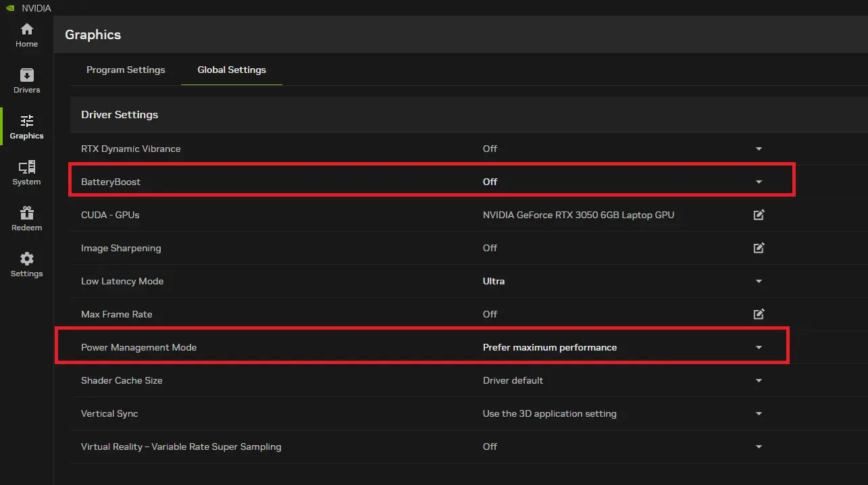868x485 pixels.
Task: Click the RTX Dynamic Vibrance label
Action: [131, 149]
